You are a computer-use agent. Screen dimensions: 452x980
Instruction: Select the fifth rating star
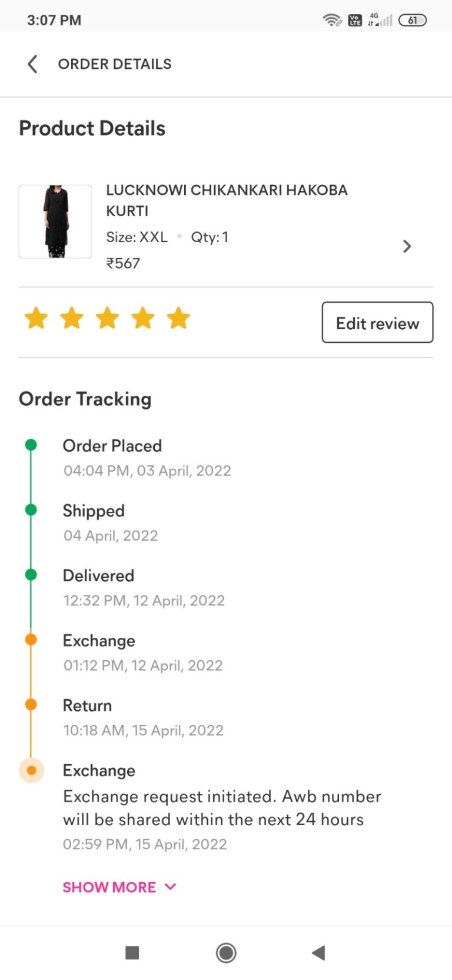[x=178, y=318]
